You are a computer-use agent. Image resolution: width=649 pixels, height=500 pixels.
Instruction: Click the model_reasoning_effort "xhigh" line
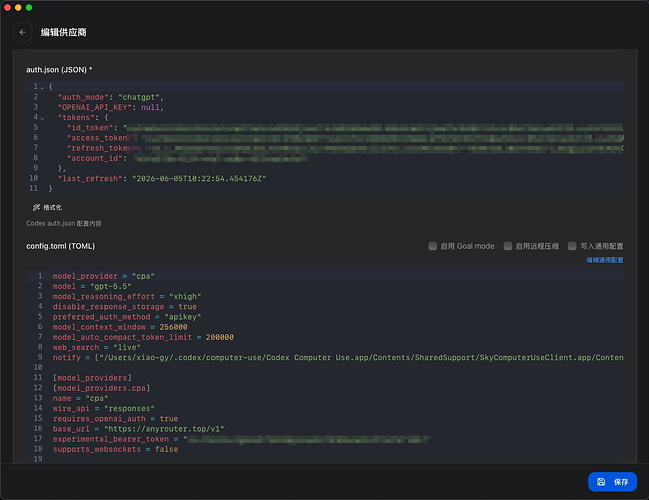click(127, 297)
